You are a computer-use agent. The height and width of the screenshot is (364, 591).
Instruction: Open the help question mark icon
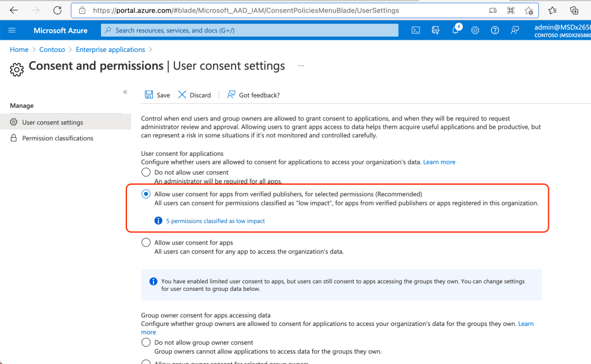495,31
